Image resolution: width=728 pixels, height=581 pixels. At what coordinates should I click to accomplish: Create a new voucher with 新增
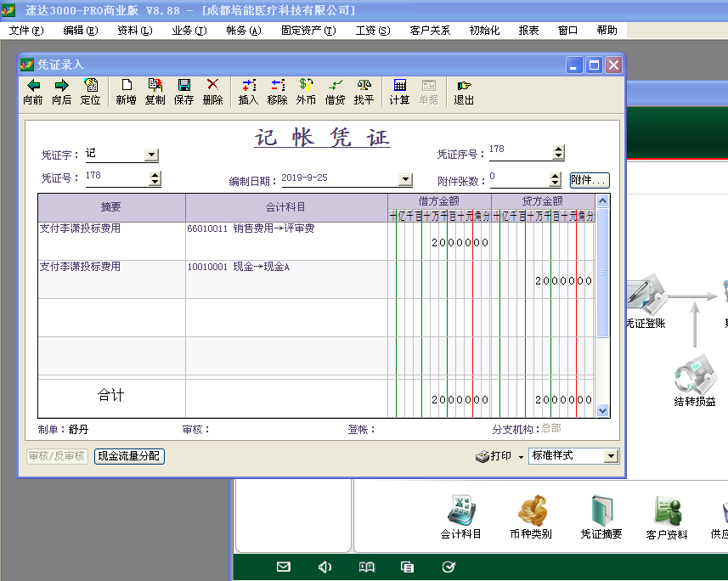[126, 91]
